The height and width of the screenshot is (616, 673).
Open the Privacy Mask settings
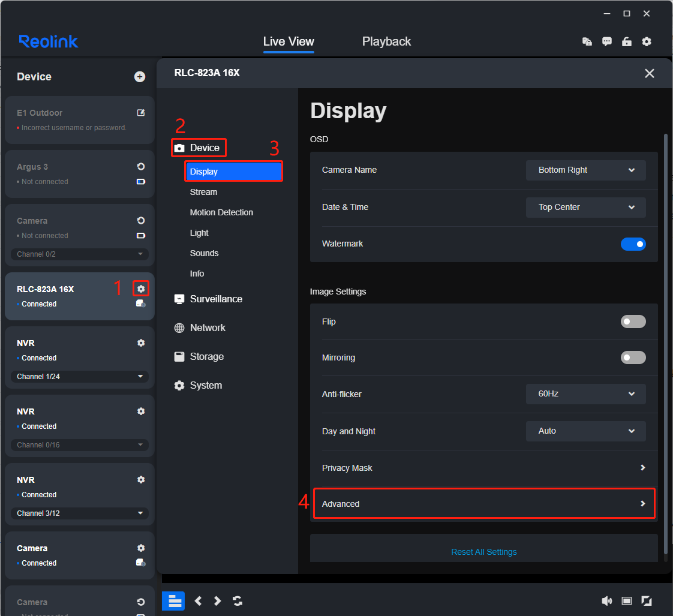click(483, 468)
